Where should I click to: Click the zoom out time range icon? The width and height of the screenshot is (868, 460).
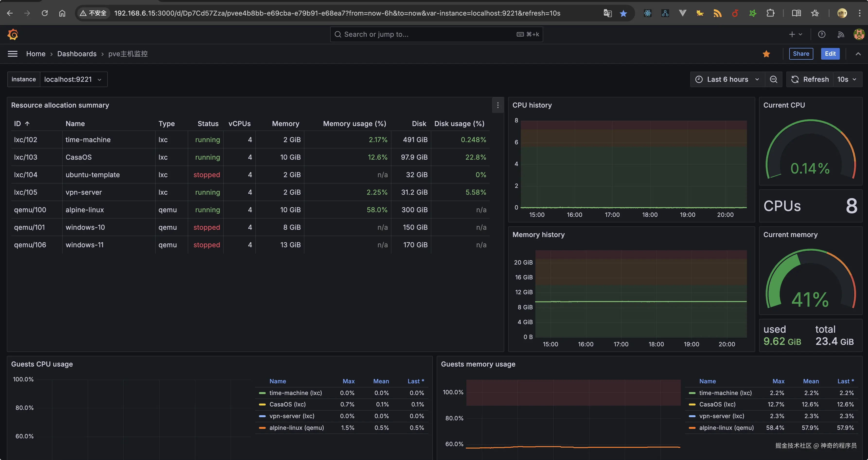click(x=773, y=79)
